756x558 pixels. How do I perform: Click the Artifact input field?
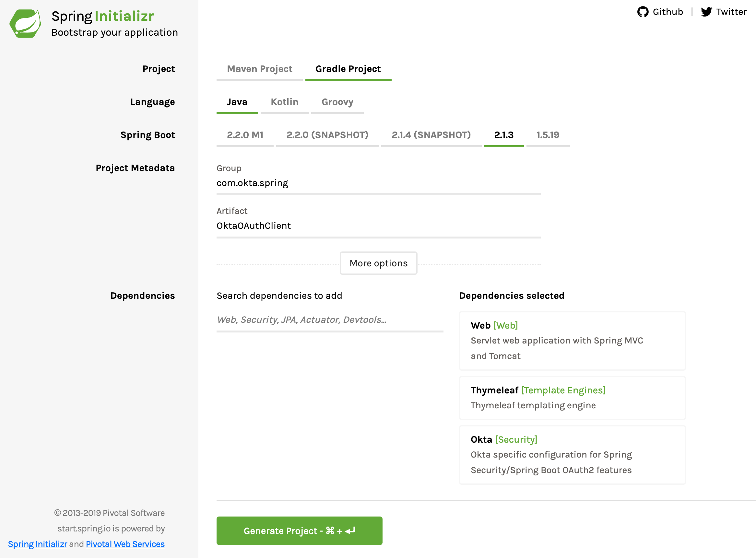tap(379, 225)
